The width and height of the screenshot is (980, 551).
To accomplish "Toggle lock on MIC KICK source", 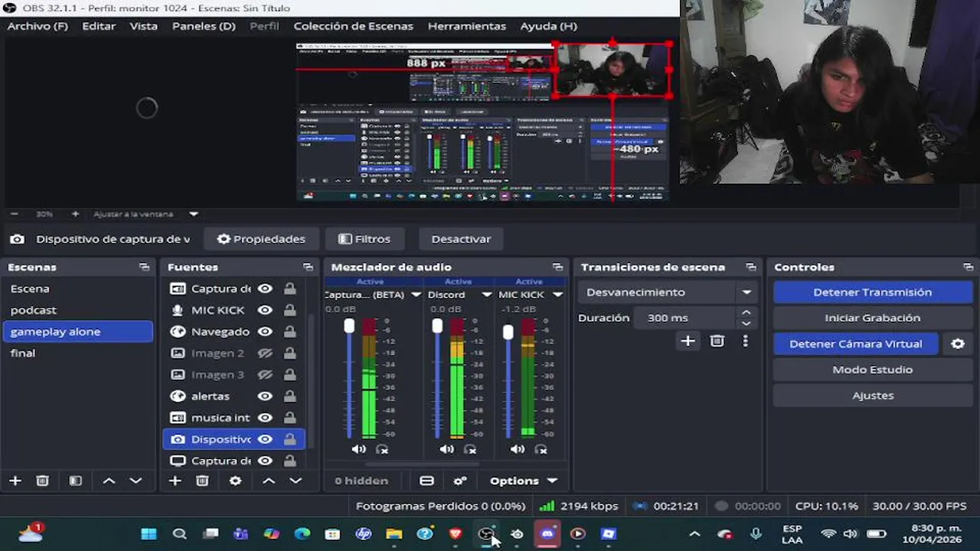I will click(x=289, y=310).
